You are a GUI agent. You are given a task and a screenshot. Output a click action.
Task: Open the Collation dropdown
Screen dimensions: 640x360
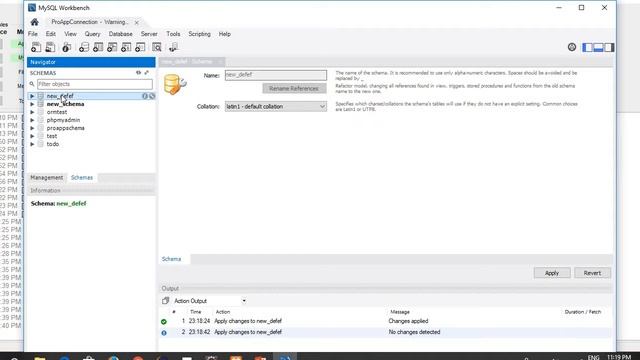click(276, 107)
